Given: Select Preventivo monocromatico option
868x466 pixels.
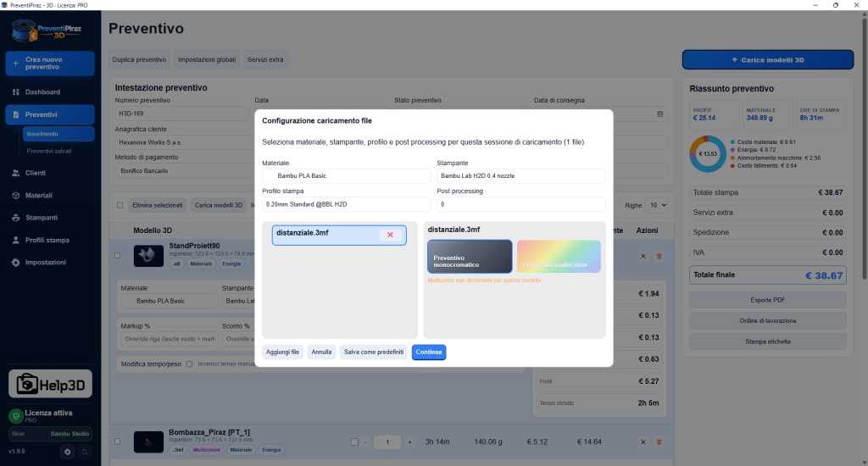Looking at the screenshot, I should pos(470,256).
